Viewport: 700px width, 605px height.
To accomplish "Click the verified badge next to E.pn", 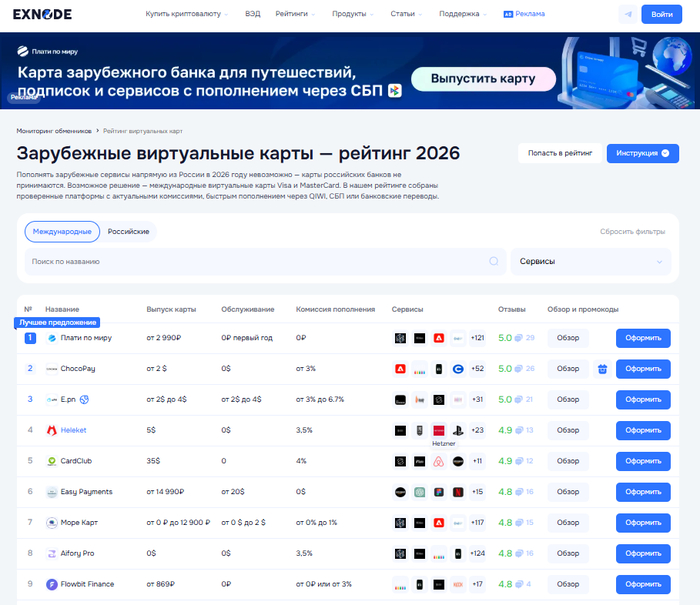I will [x=85, y=400].
